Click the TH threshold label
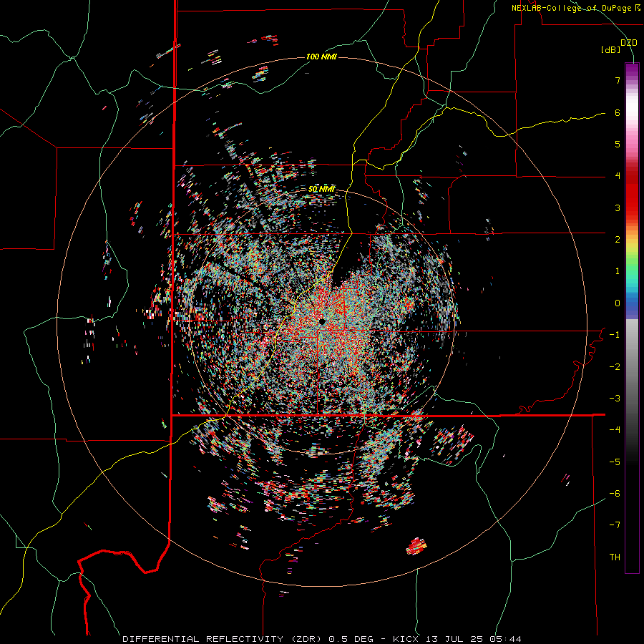The width and height of the screenshot is (644, 644). coord(615,557)
